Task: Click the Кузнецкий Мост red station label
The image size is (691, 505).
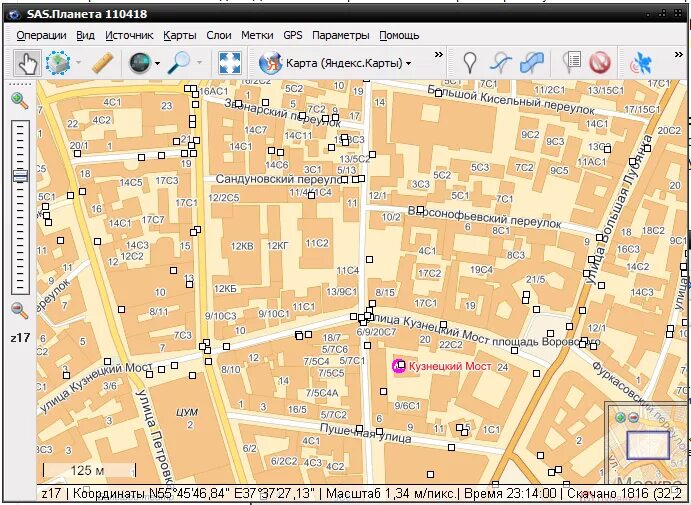Action: pyautogui.click(x=450, y=366)
